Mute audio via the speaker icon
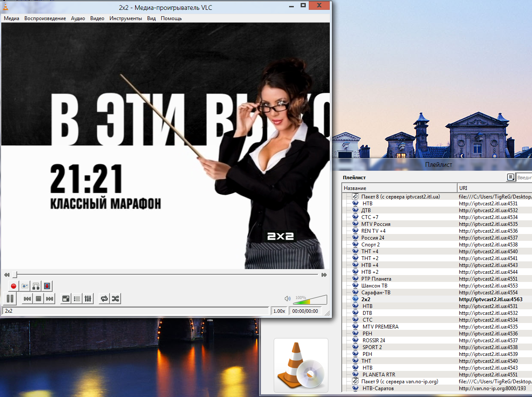This screenshot has width=532, height=397. point(287,299)
